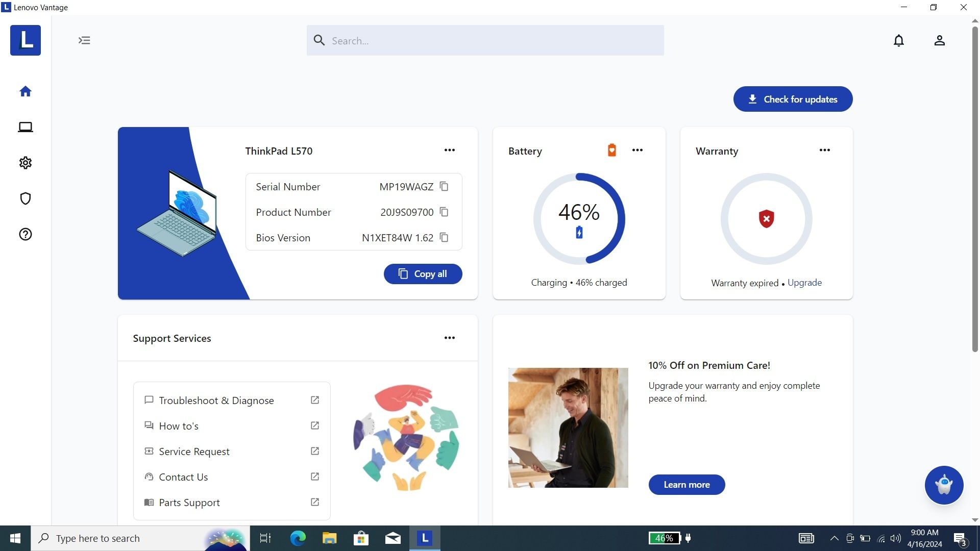Toggle the sidebar hamburger menu
This screenshot has width=980, height=551.
click(84, 40)
